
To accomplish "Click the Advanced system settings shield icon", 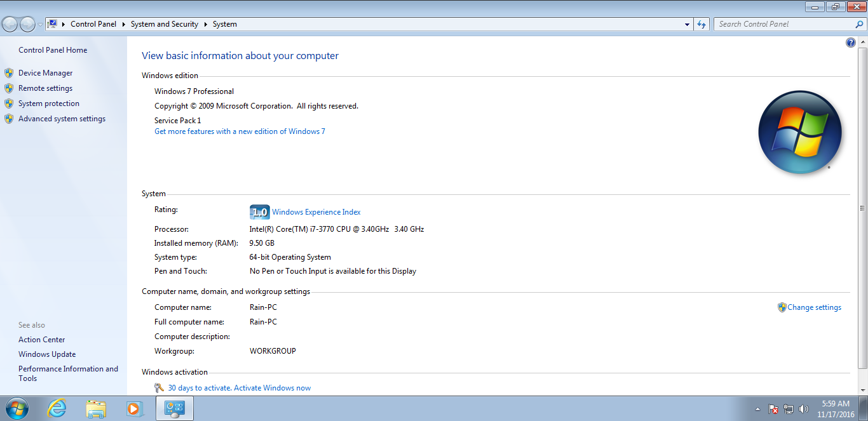I will tap(9, 119).
